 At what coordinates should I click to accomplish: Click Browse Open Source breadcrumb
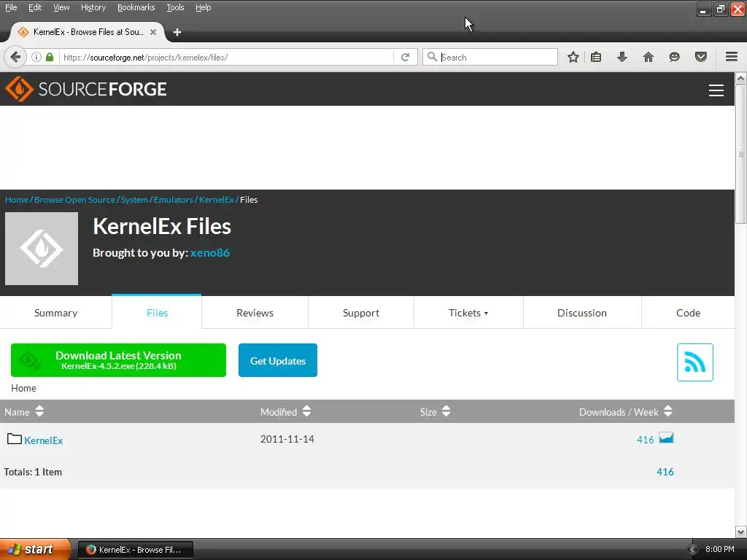[x=75, y=200]
